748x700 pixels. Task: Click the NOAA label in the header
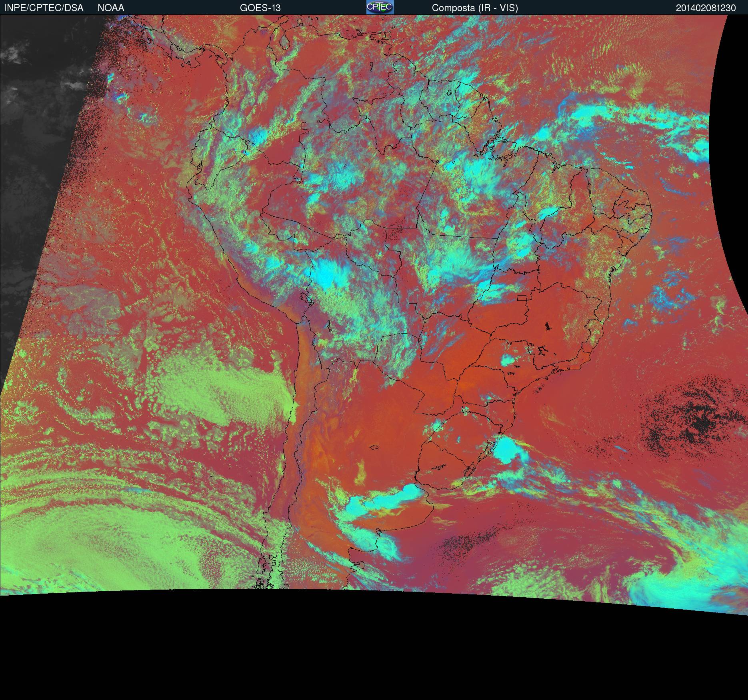point(111,8)
